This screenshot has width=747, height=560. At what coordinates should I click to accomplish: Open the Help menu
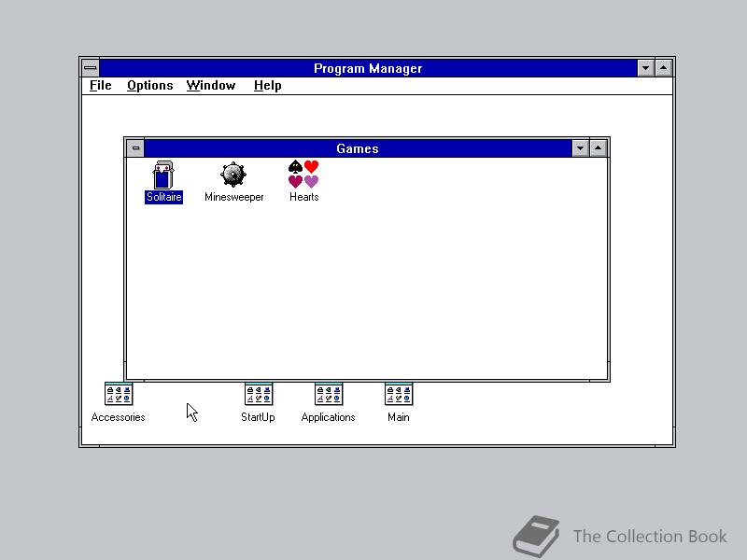pos(268,86)
